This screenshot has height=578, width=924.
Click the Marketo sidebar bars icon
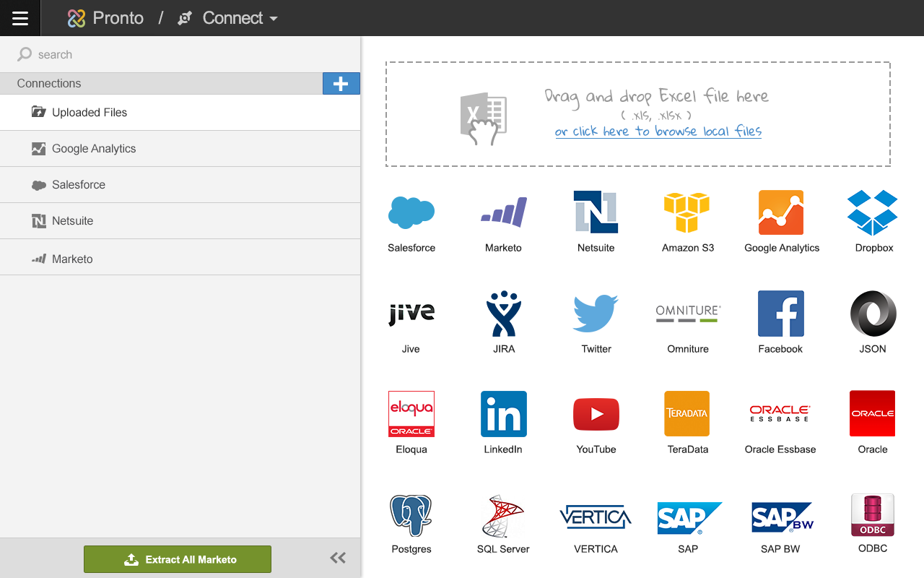[39, 259]
